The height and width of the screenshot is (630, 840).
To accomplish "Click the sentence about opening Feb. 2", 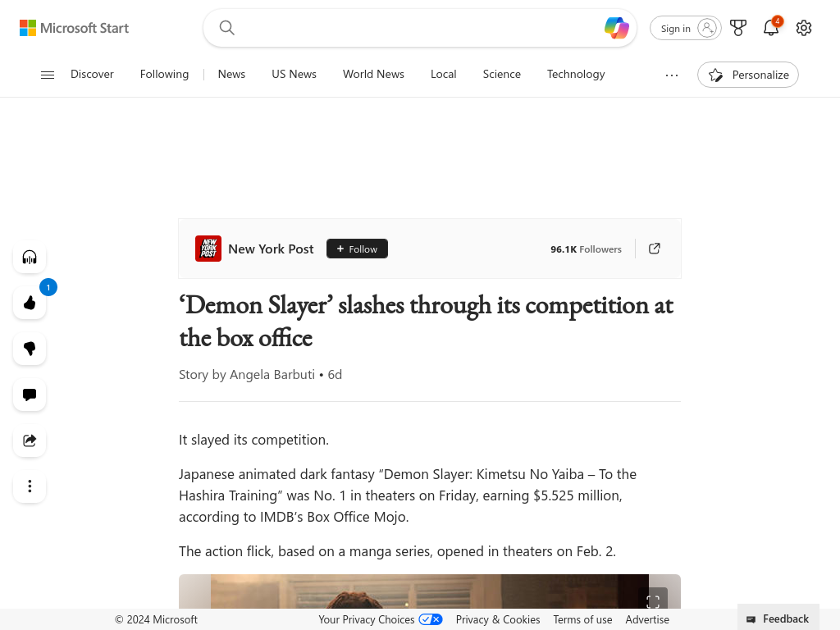I will tap(398, 551).
